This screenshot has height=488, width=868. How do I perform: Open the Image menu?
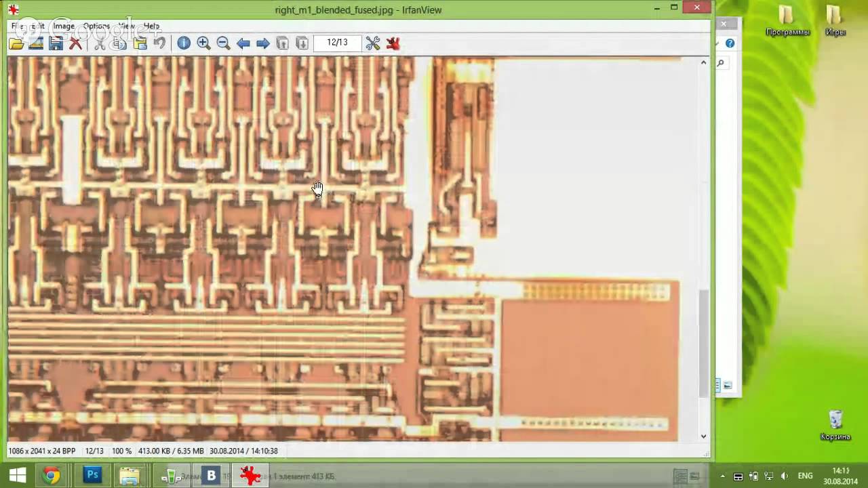tap(64, 26)
